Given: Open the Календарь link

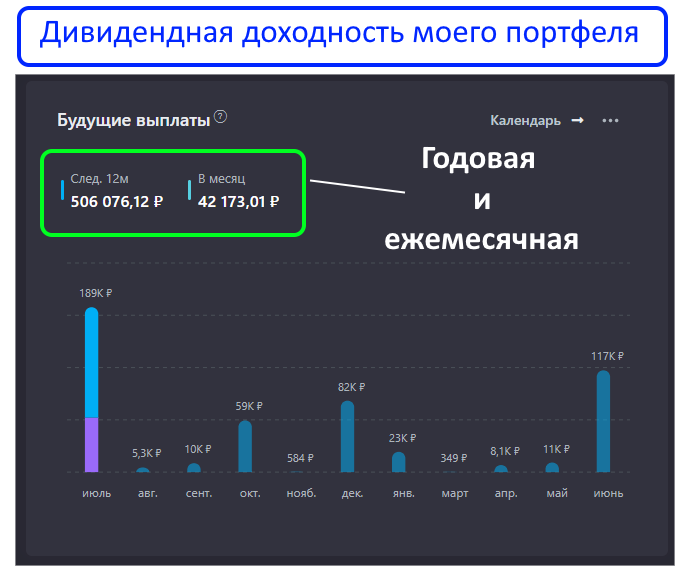Looking at the screenshot, I should [525, 121].
